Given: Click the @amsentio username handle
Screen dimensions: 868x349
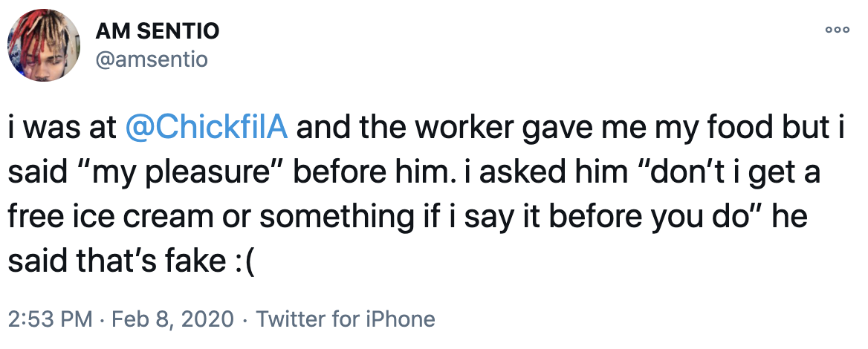Looking at the screenshot, I should (152, 59).
